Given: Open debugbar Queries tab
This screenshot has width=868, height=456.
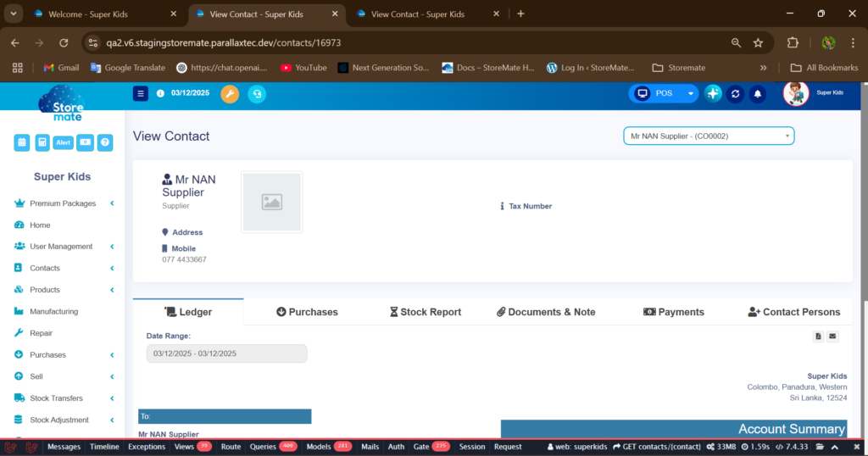Looking at the screenshot, I should [x=274, y=447].
